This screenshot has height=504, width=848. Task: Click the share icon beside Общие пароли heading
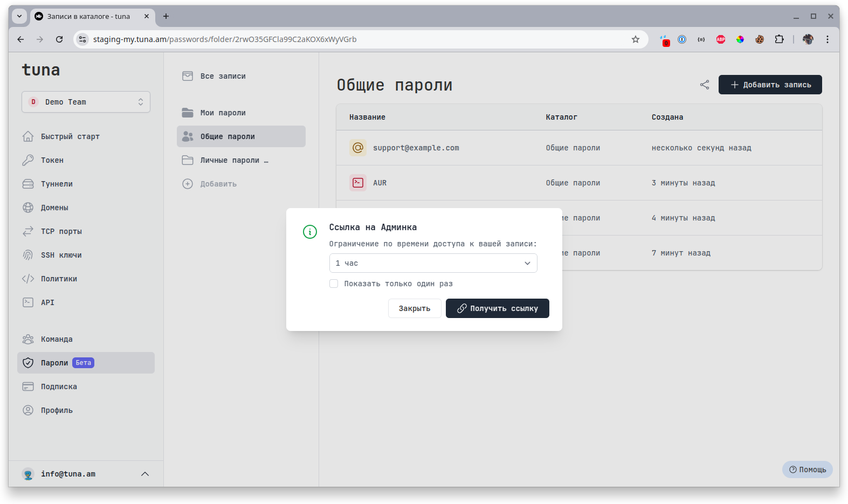click(x=705, y=85)
